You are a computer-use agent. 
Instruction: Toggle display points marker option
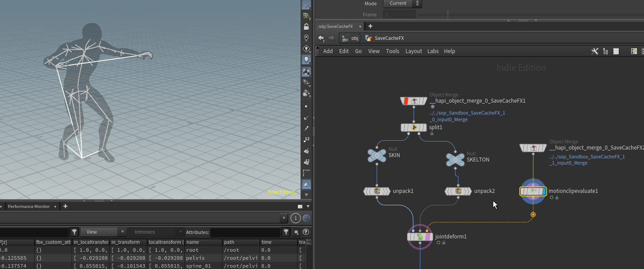tap(306, 106)
